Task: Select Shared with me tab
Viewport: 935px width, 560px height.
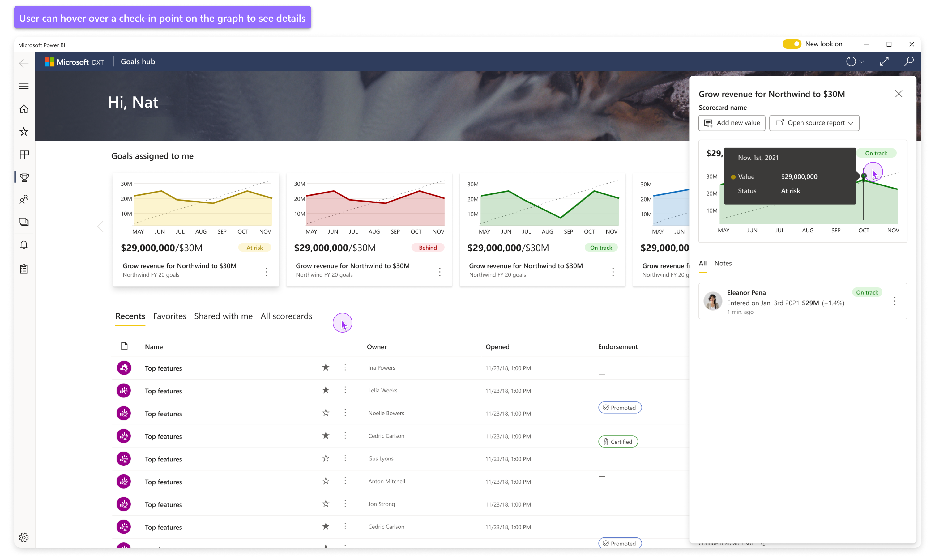Action: click(223, 316)
